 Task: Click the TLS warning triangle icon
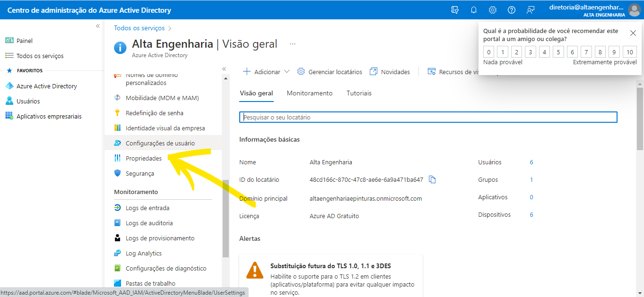[x=255, y=270]
